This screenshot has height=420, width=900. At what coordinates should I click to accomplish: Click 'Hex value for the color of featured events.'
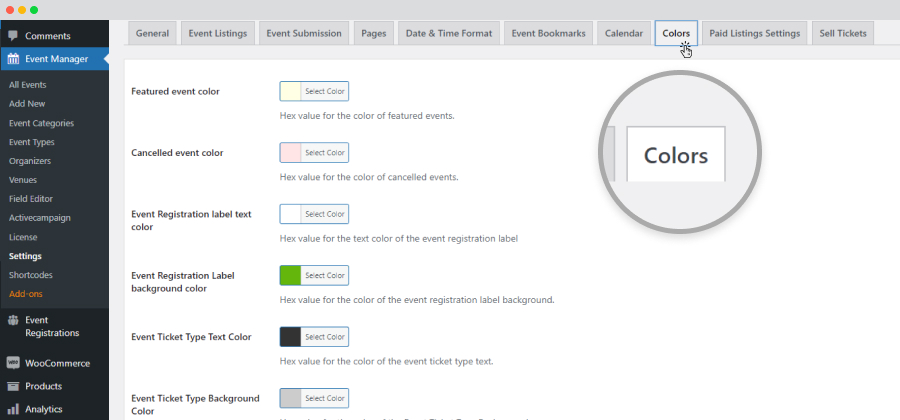(x=367, y=116)
